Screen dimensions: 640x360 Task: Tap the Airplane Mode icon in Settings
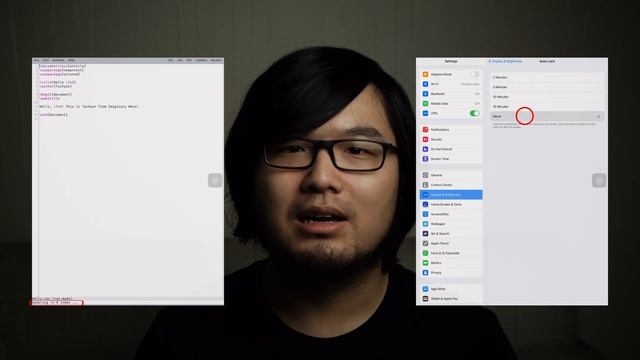click(x=425, y=74)
